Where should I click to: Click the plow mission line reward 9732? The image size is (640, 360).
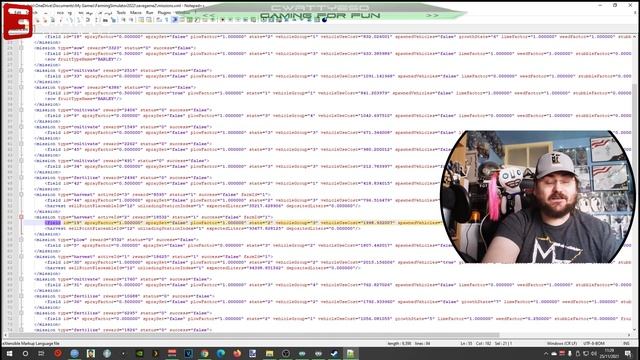[x=116, y=240]
